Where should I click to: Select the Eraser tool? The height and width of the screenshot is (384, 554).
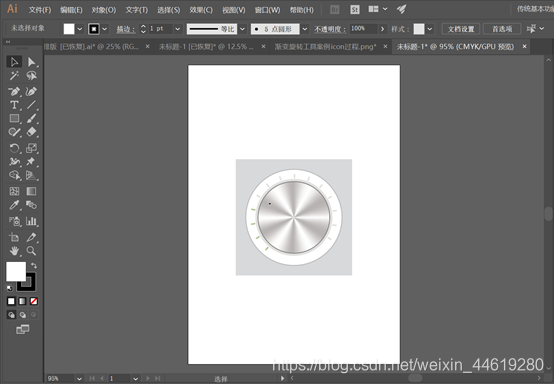tap(31, 132)
